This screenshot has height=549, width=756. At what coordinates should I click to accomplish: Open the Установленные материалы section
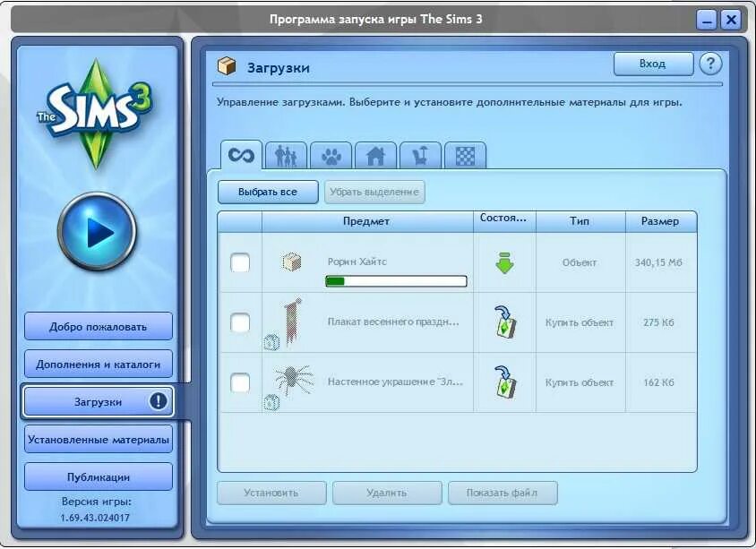(99, 439)
